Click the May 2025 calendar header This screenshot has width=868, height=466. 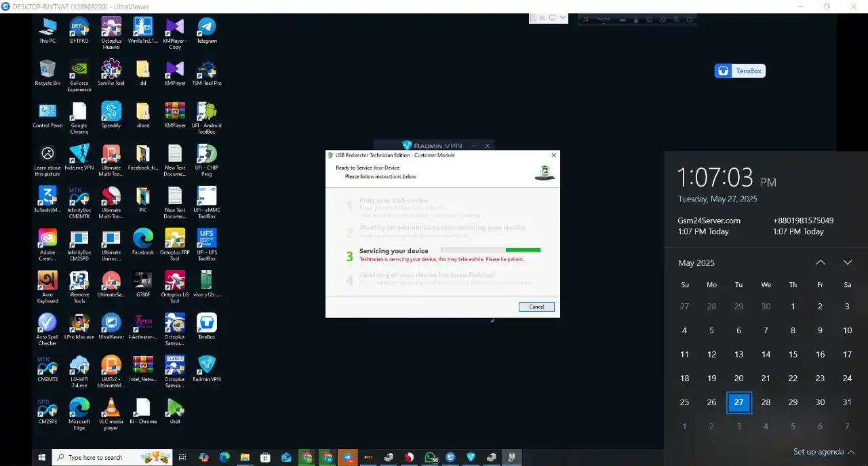point(696,263)
